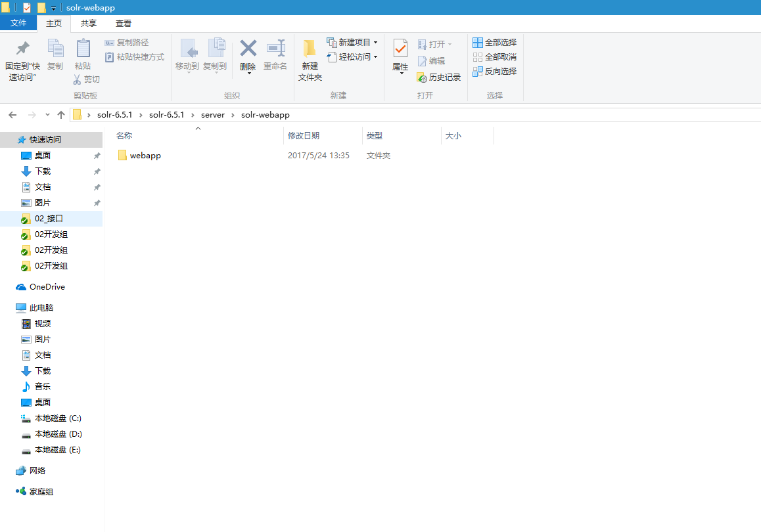The height and width of the screenshot is (532, 761).
Task: Open Properties (属性) checkmark icon
Action: click(400, 49)
